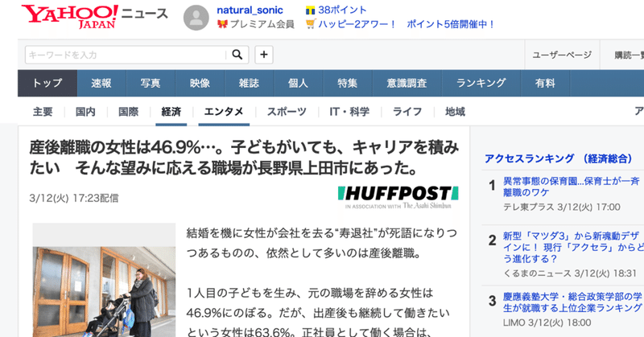Select the エンタメ category
644x337 pixels.
point(224,112)
